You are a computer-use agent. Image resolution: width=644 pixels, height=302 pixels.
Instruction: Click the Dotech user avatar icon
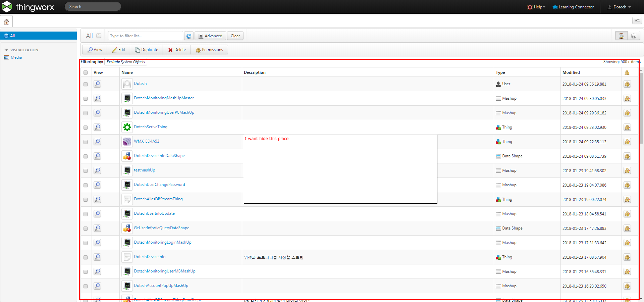127,84
